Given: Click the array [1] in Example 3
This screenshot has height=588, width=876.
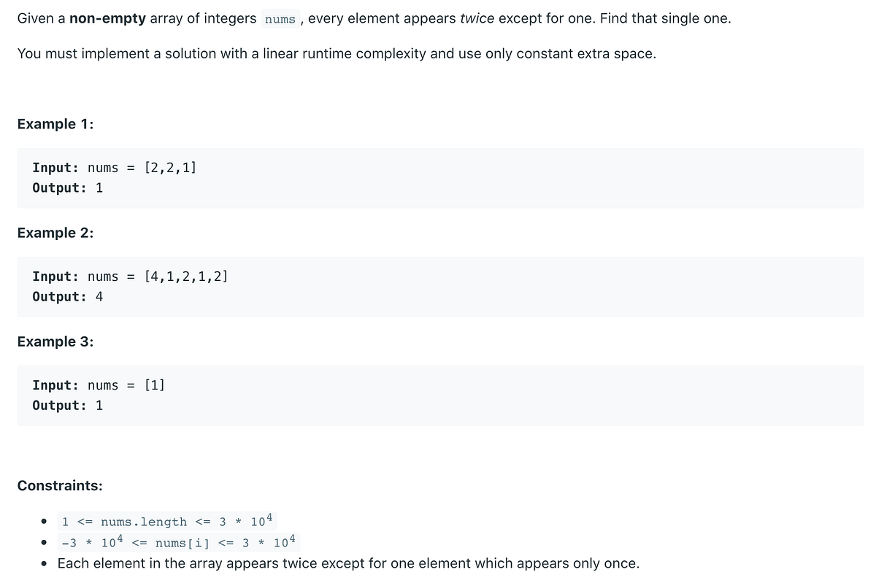Looking at the screenshot, I should [155, 385].
